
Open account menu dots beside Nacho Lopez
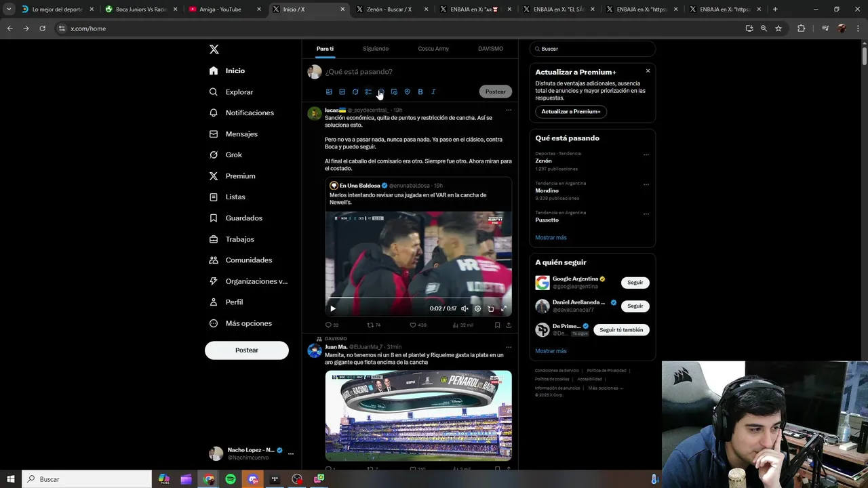tap(291, 453)
